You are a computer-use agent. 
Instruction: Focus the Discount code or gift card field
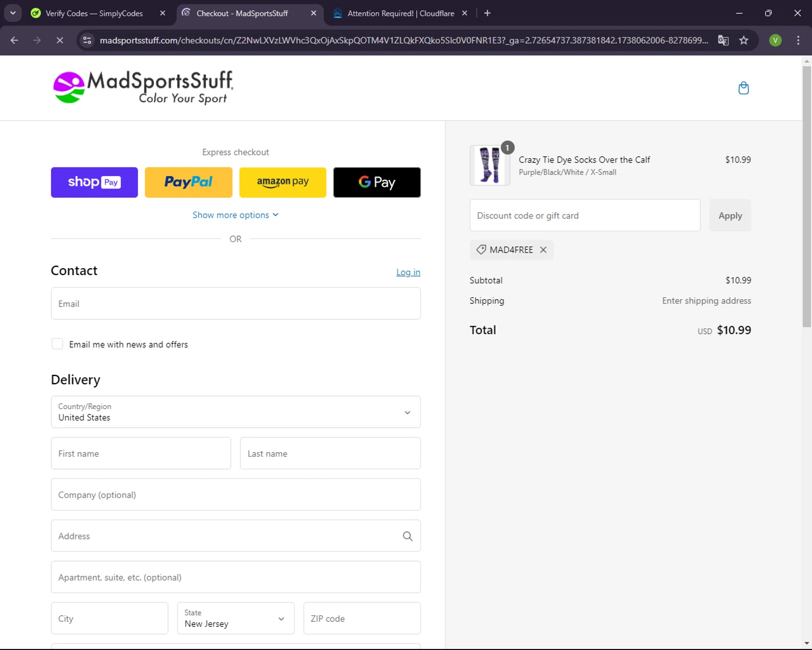585,216
